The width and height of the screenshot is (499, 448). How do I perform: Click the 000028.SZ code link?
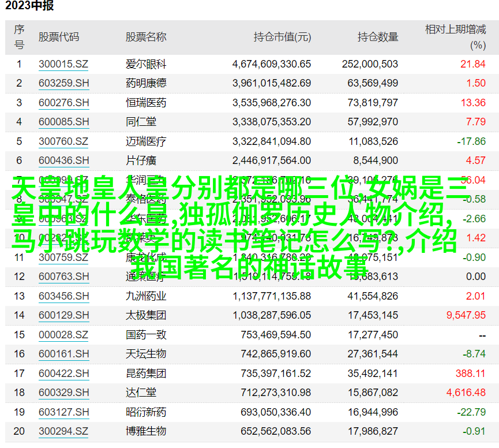[x=63, y=335]
